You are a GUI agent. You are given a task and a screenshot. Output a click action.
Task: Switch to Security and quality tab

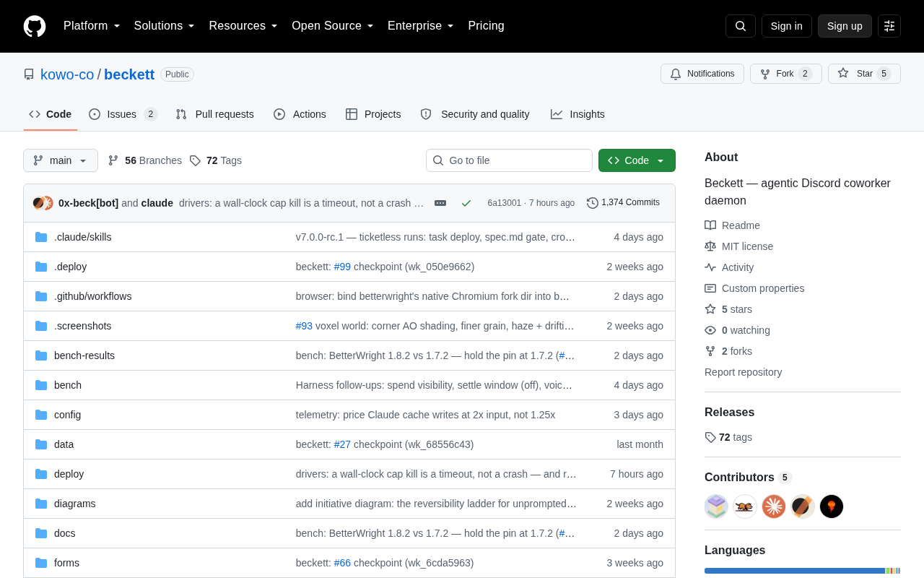[475, 114]
